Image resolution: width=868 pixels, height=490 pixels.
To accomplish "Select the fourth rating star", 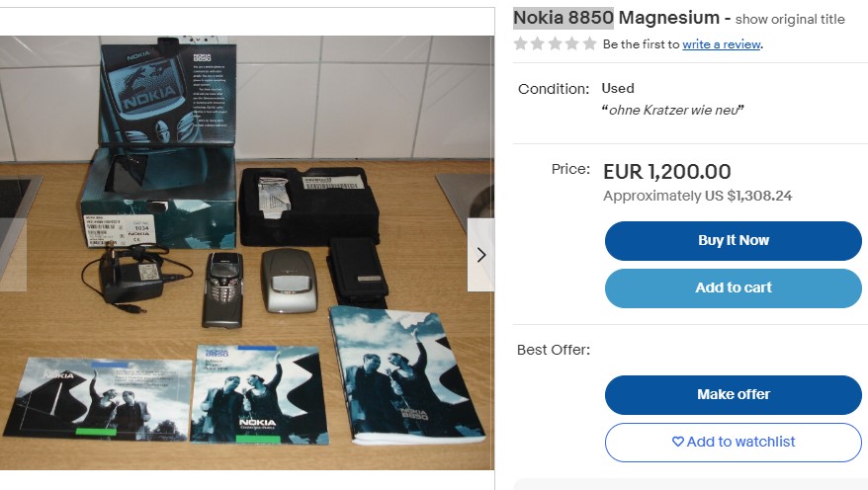I will pyautogui.click(x=572, y=43).
